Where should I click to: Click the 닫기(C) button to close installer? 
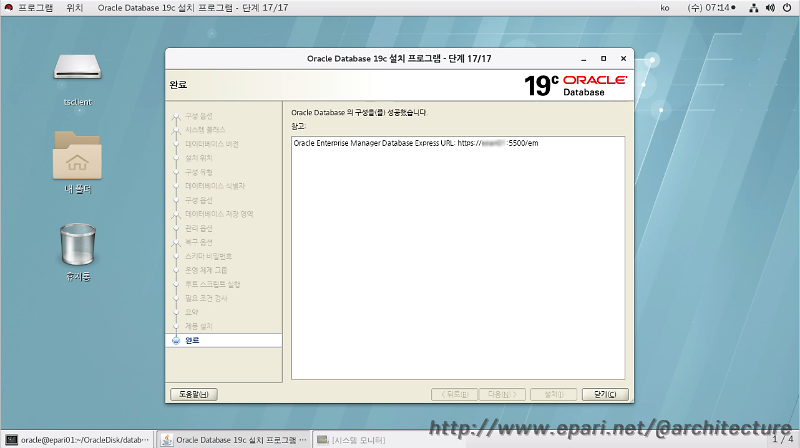[x=605, y=394]
